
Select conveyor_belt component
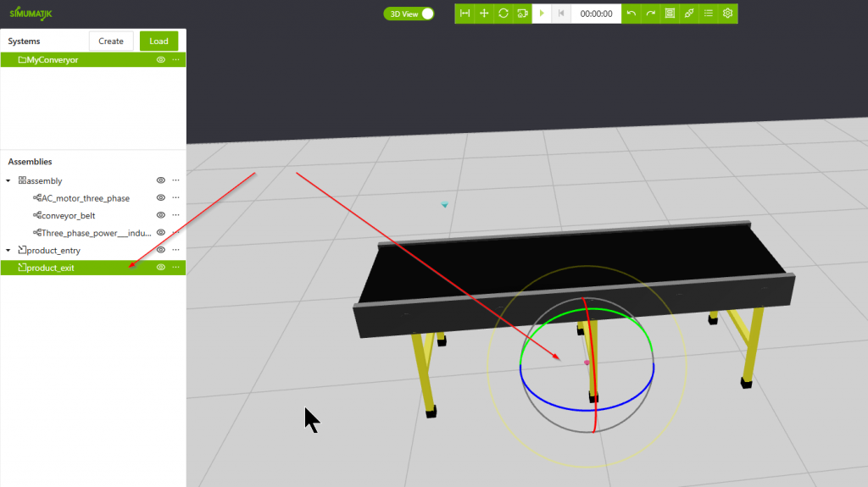(69, 216)
